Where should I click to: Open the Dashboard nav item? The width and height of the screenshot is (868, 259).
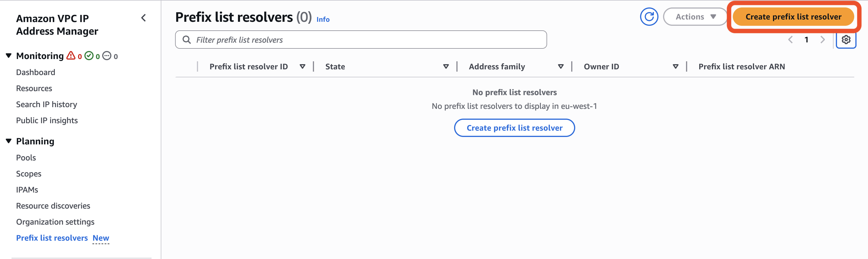point(36,72)
